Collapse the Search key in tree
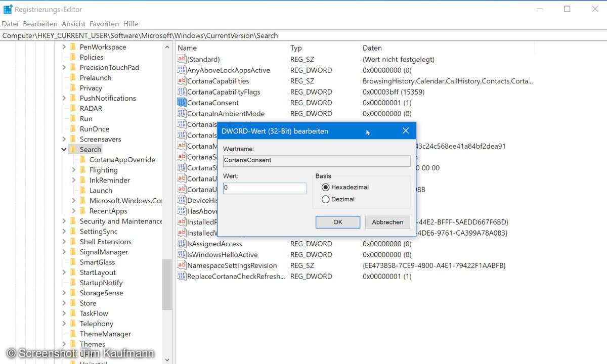The width and height of the screenshot is (607, 364). 64,150
